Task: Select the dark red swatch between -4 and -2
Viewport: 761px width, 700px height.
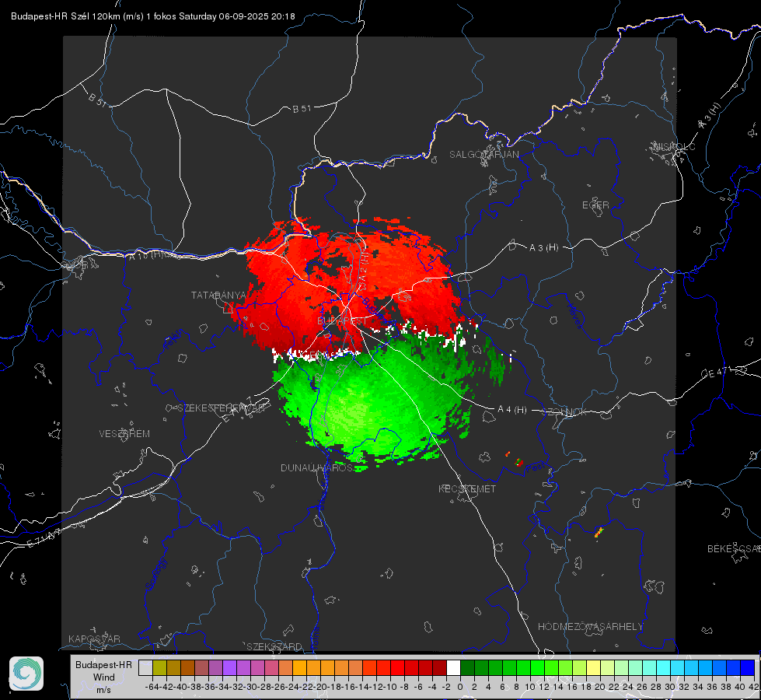Action: pyautogui.click(x=439, y=667)
